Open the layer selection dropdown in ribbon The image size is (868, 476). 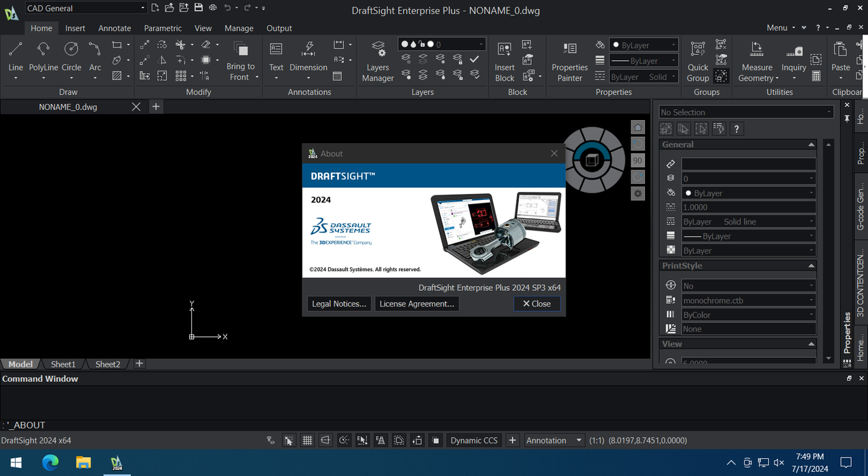coord(441,44)
